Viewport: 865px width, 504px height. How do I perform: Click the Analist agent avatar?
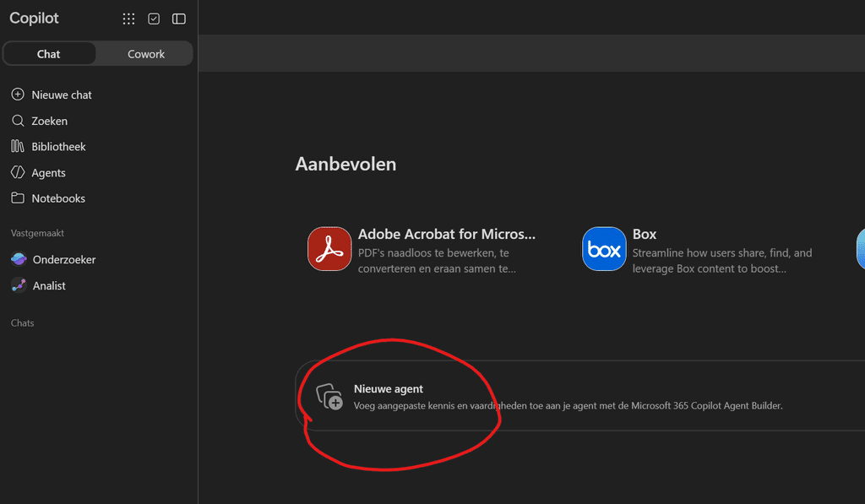click(x=19, y=285)
